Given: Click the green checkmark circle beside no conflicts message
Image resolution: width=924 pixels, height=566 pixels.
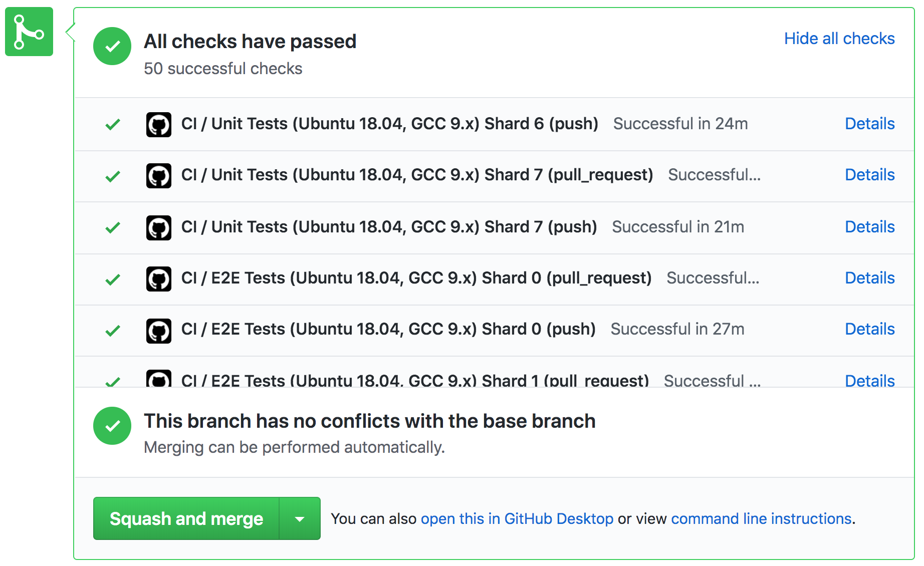Looking at the screenshot, I should coord(112,426).
